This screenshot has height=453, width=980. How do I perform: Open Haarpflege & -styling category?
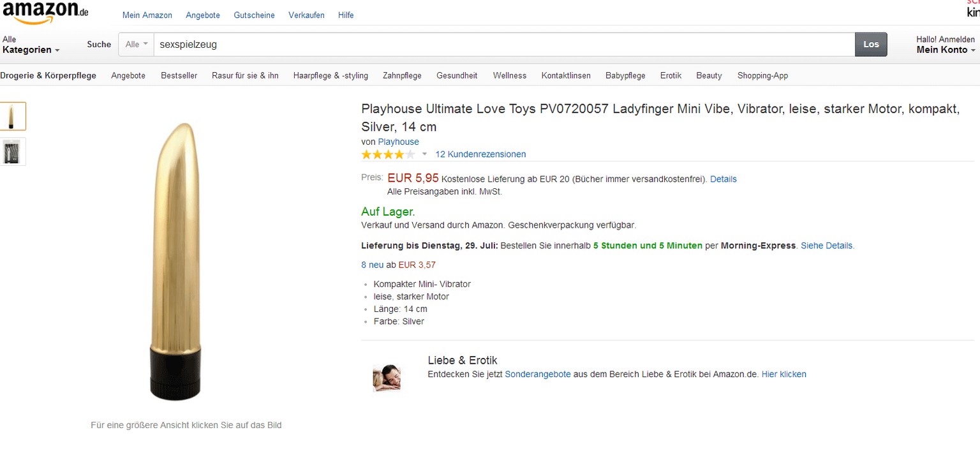coord(330,75)
